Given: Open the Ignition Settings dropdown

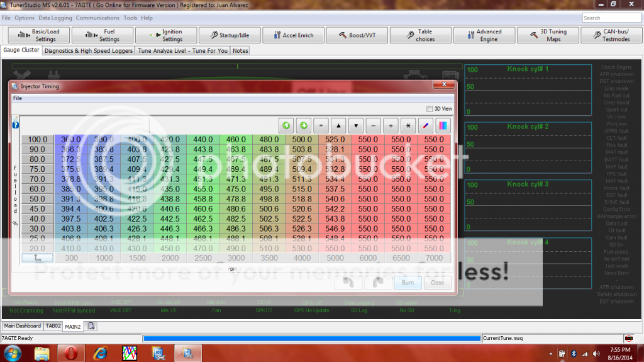Looking at the screenshot, I should point(165,35).
